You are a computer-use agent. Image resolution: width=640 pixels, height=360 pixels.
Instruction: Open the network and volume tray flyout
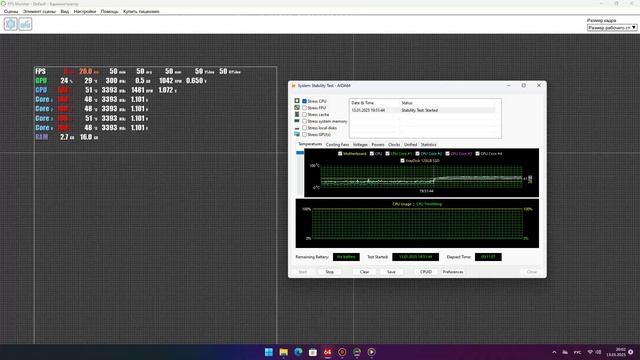click(x=594, y=352)
